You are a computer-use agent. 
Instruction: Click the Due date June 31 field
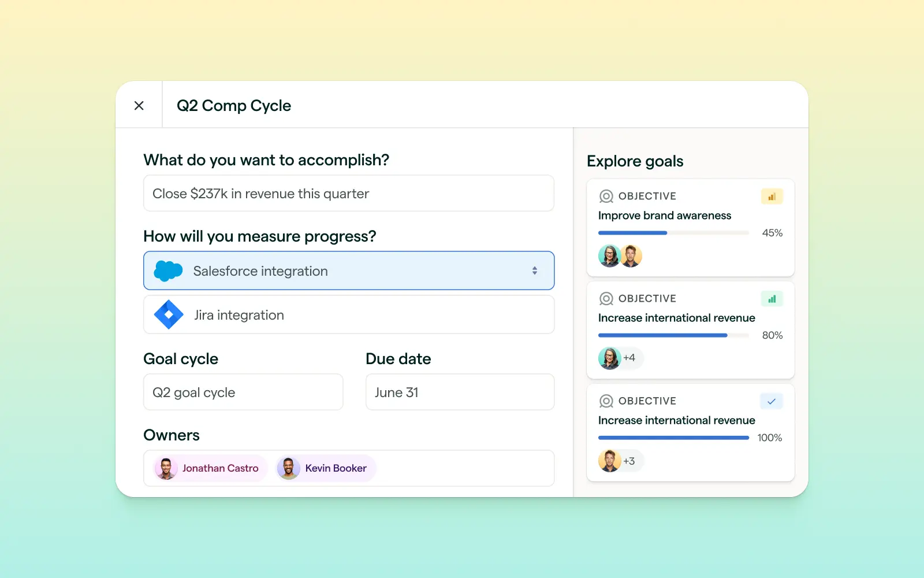tap(459, 392)
